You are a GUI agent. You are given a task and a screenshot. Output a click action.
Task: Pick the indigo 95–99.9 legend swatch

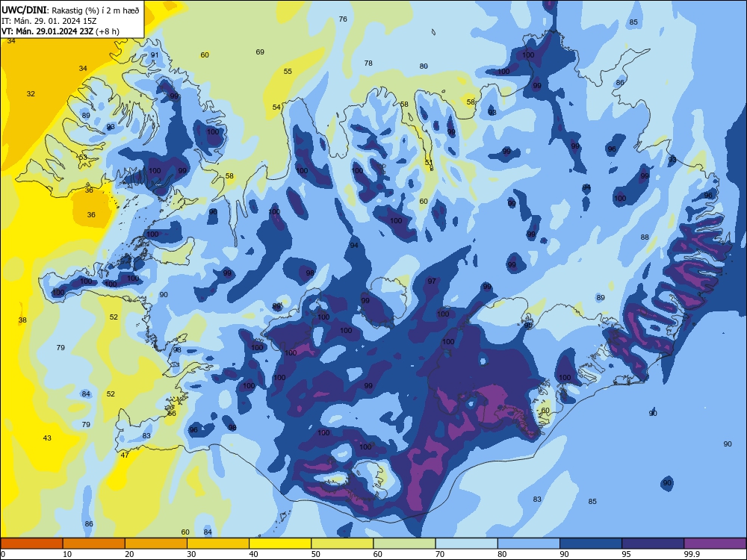pos(653,544)
